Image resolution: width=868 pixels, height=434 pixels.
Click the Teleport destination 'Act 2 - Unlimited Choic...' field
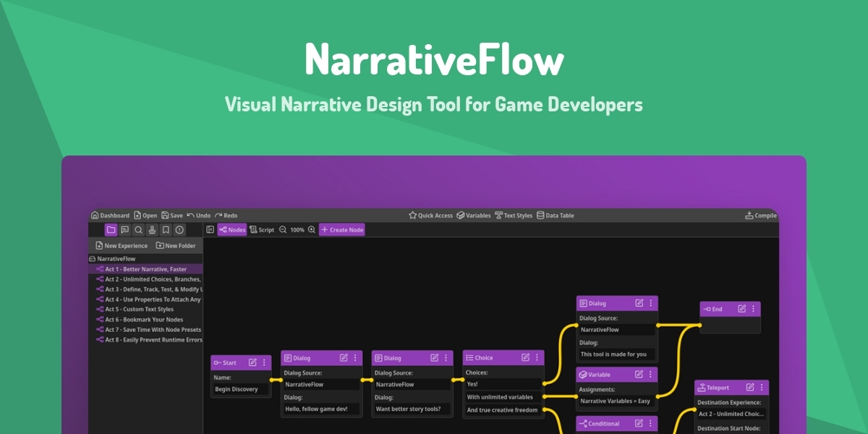click(731, 414)
